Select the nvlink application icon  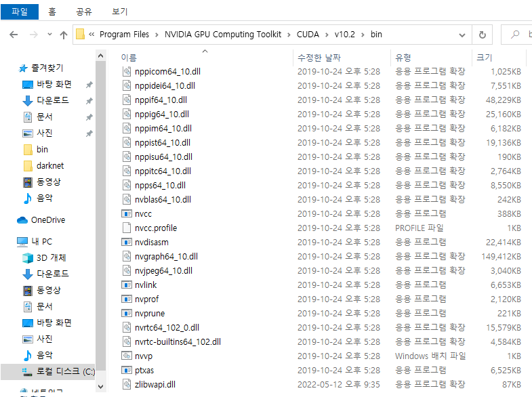127,285
